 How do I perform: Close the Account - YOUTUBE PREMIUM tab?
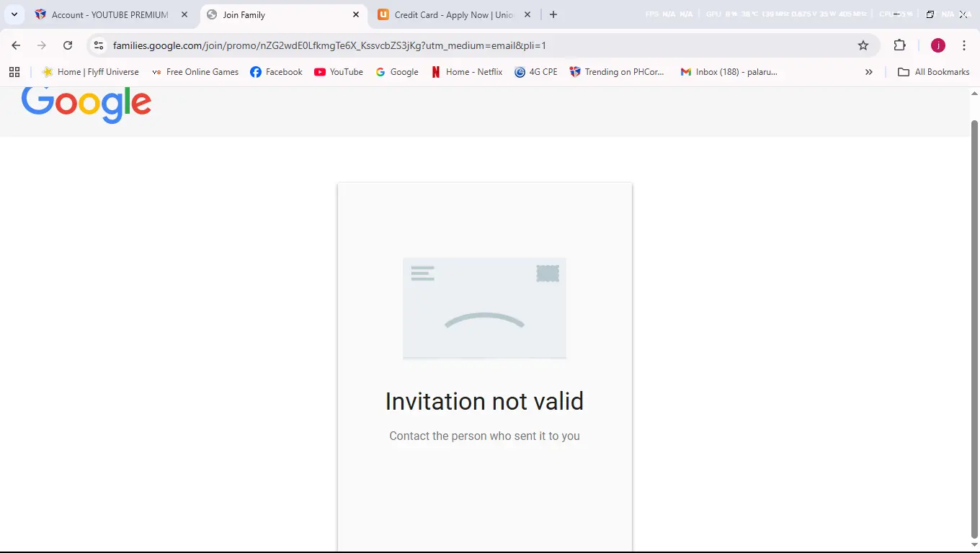[x=184, y=14]
